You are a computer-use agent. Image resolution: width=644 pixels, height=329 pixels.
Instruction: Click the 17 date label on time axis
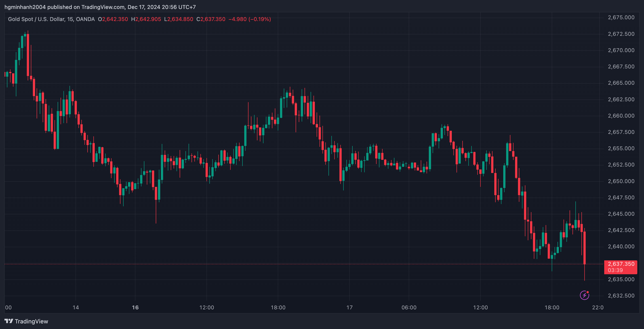[349, 308]
